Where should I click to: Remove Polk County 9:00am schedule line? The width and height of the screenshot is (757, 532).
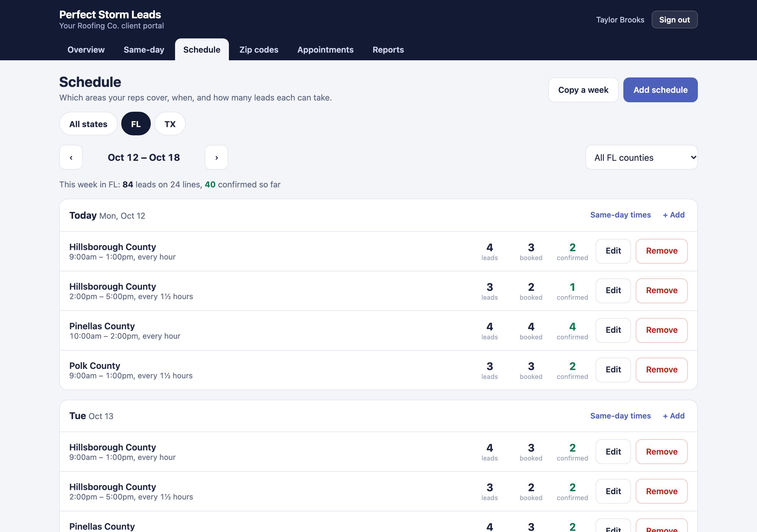coord(661,370)
